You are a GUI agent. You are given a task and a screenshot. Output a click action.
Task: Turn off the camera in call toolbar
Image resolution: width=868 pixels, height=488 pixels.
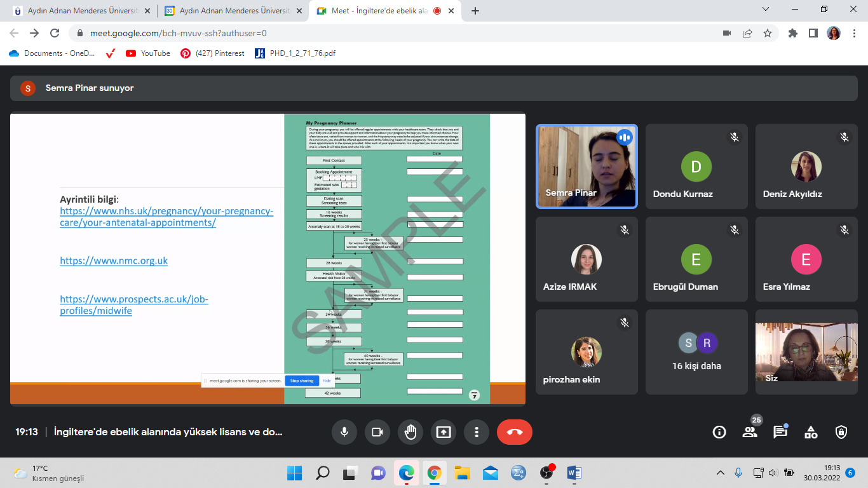click(377, 432)
